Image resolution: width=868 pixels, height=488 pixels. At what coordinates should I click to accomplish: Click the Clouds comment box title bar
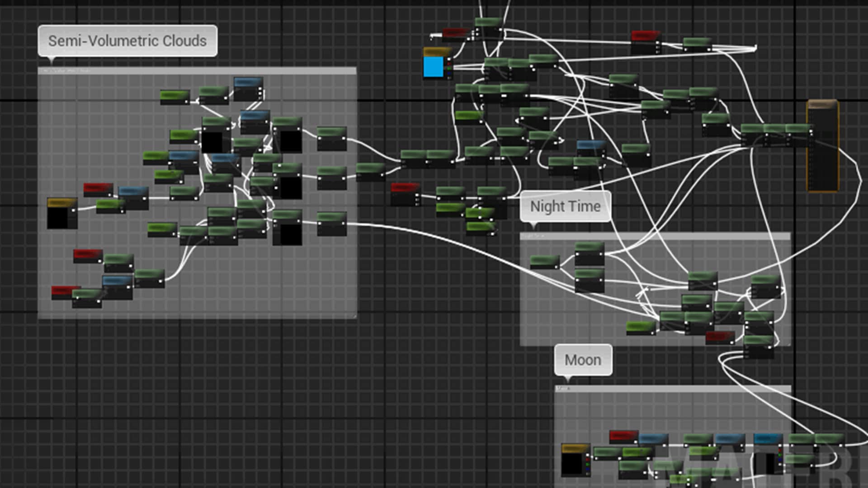(x=197, y=71)
